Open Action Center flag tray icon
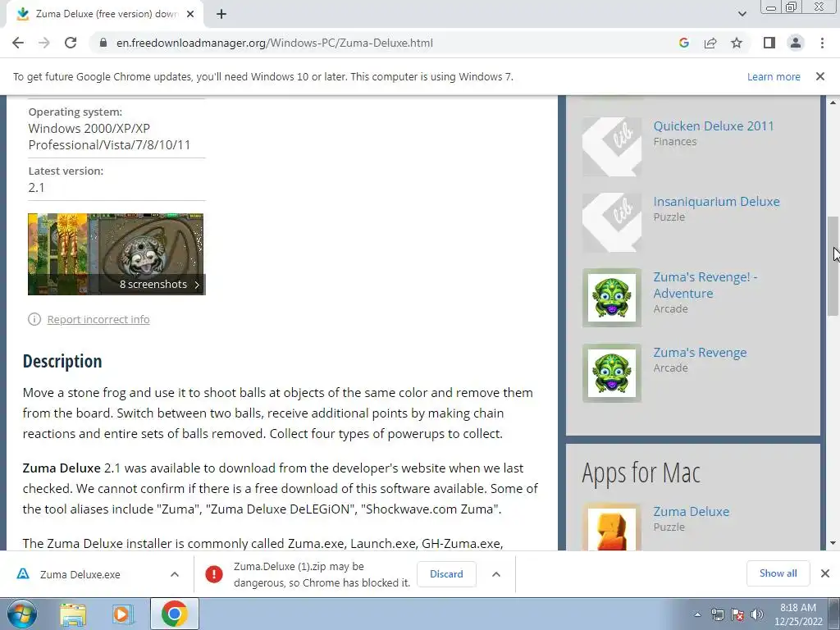The width and height of the screenshot is (840, 630). [737, 614]
